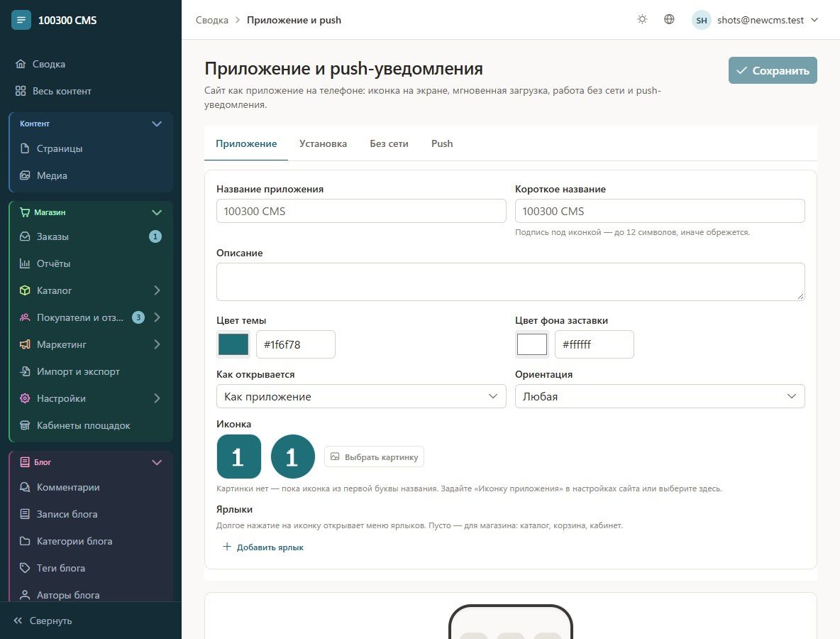The image size is (840, 639).
Task: Switch to the Приложение tab
Action: [246, 143]
